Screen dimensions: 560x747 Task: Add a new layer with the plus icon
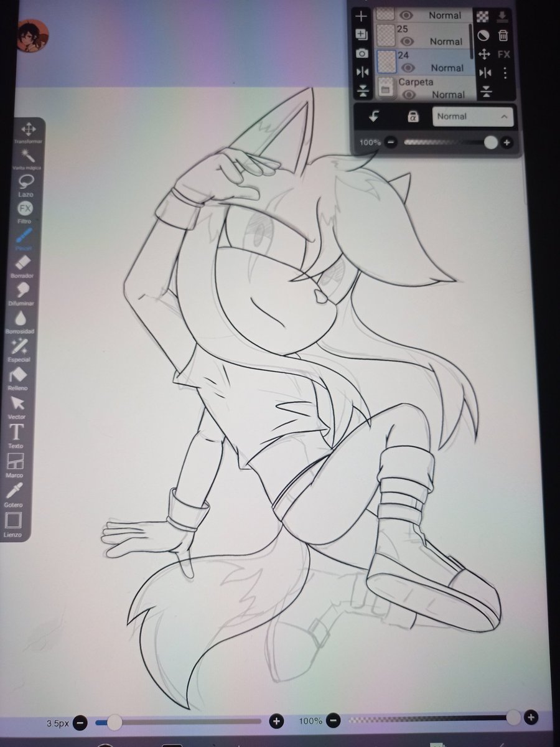(x=362, y=16)
